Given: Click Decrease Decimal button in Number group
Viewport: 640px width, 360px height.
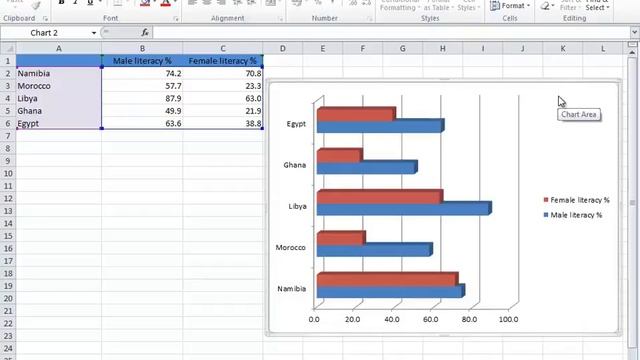Looking at the screenshot, I should coord(366,3).
